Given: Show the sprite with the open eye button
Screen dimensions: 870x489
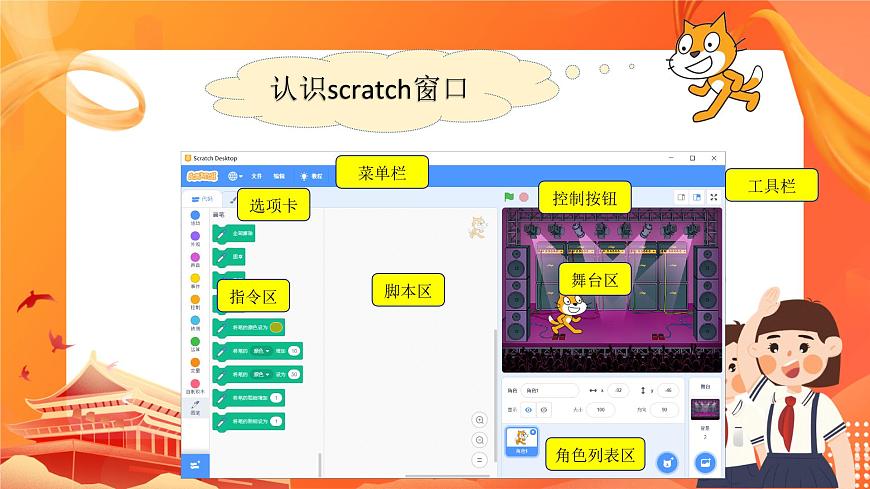Looking at the screenshot, I should tap(528, 410).
